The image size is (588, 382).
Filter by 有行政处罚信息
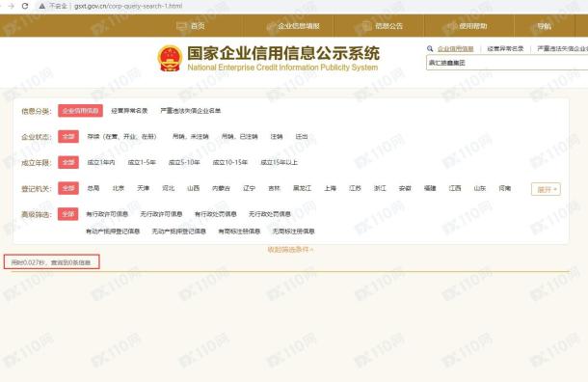tap(216, 214)
